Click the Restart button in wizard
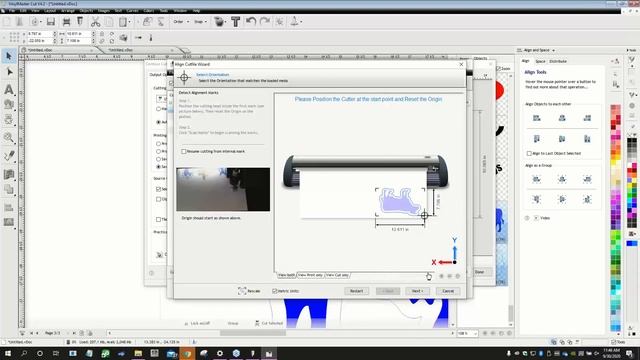The image size is (640, 360). (356, 291)
